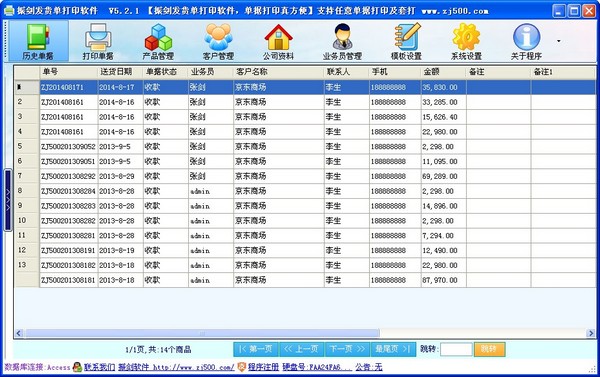Select the amount cell 15,626.40

444,117
